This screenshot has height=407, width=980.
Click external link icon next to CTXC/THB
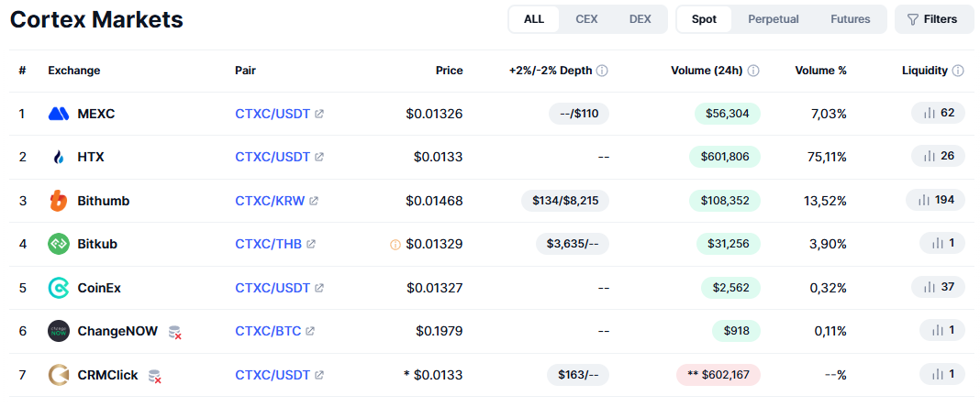click(311, 244)
